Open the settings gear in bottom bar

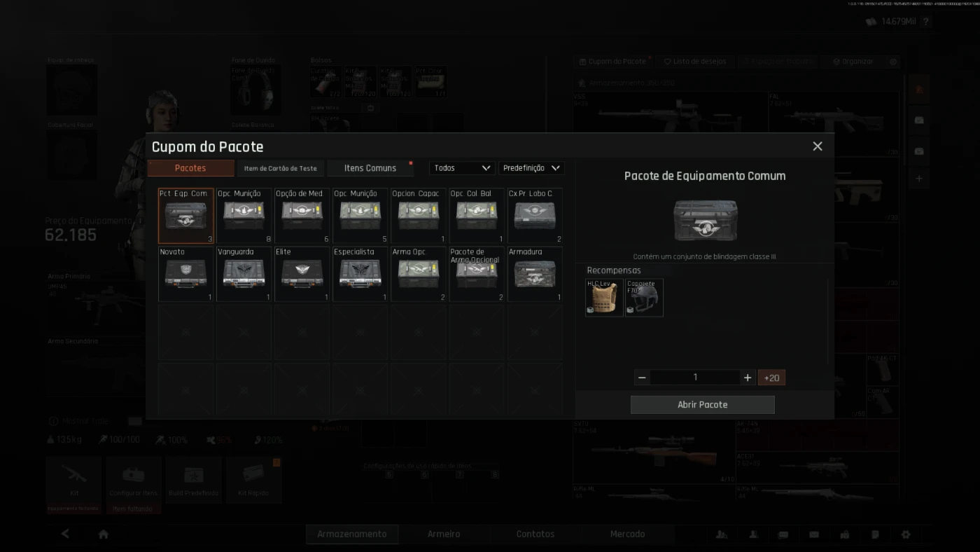[906, 534]
